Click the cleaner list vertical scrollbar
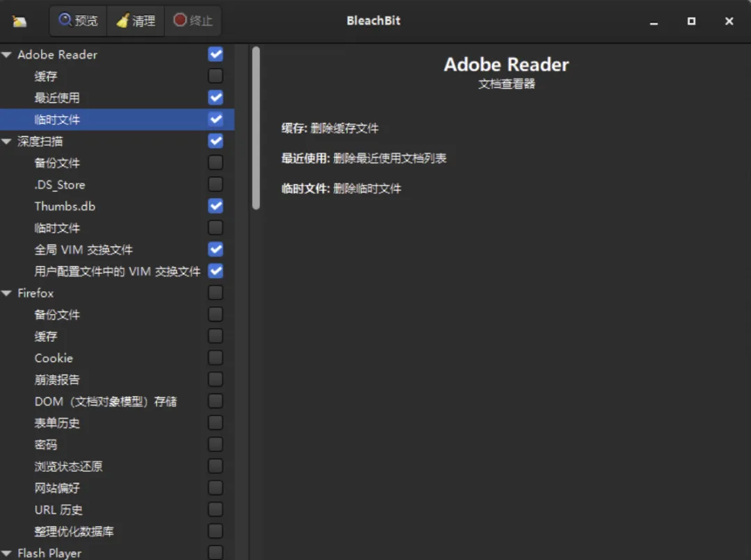Viewport: 751px width, 560px height. pyautogui.click(x=256, y=128)
